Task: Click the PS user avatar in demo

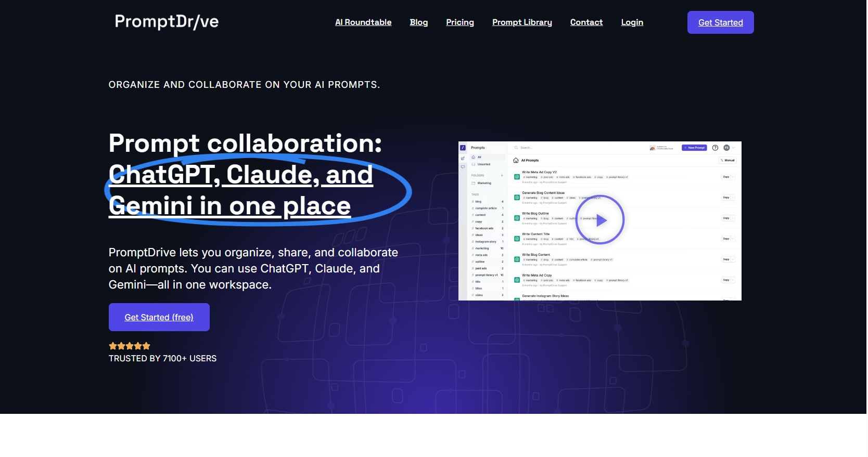Action: pyautogui.click(x=726, y=148)
